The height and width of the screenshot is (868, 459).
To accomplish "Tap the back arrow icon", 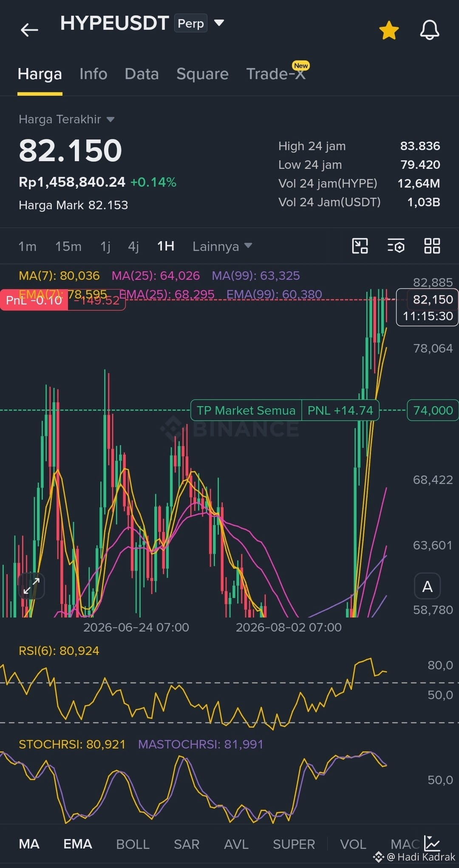I will pyautogui.click(x=29, y=30).
